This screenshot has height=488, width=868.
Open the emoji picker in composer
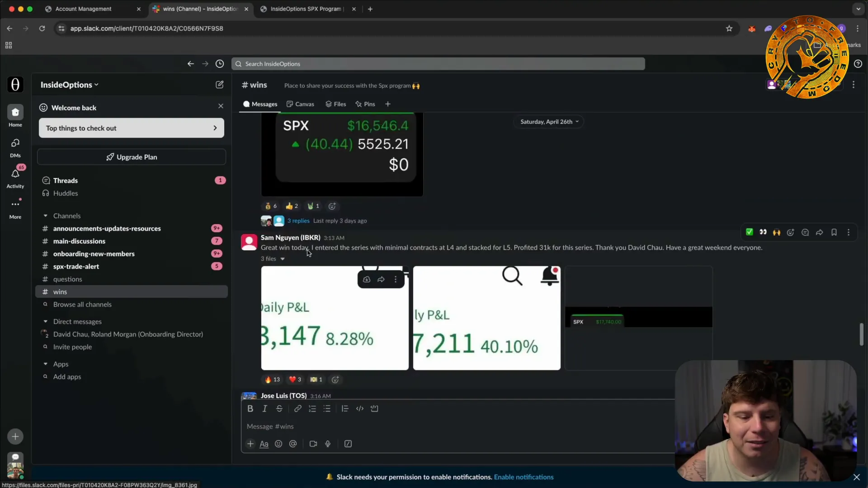click(278, 444)
